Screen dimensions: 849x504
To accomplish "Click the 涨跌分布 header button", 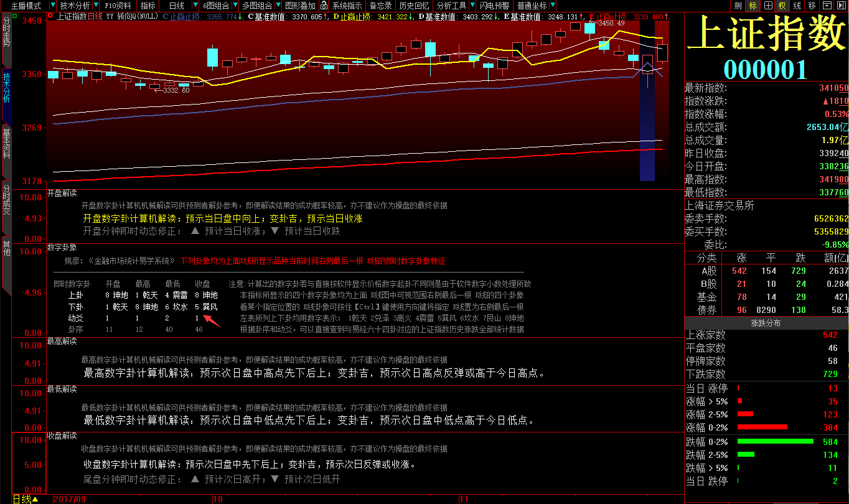I will (766, 323).
